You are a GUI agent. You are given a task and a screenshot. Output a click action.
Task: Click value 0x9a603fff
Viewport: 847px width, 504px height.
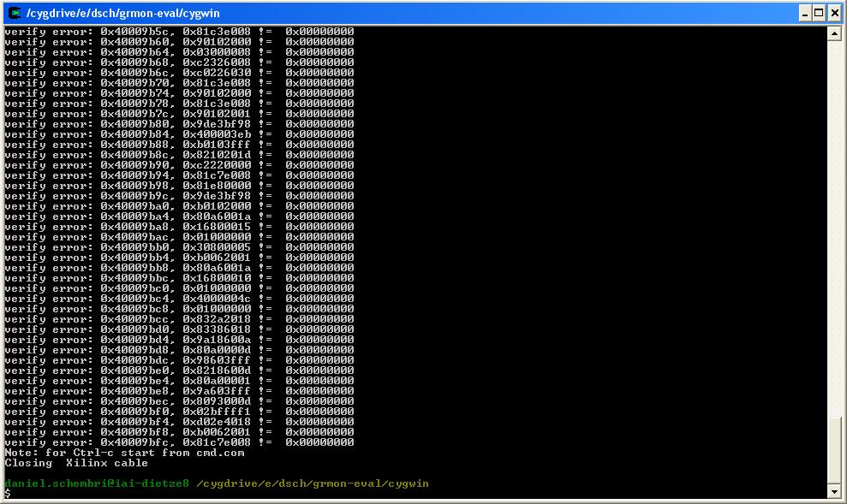click(218, 391)
